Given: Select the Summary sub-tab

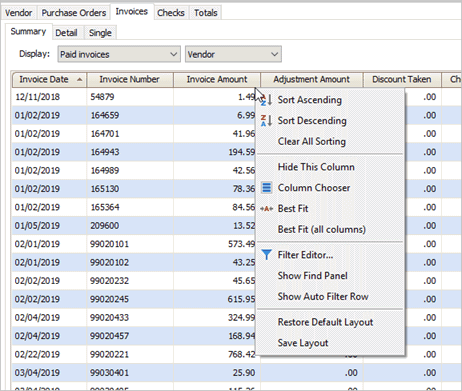Looking at the screenshot, I should [28, 32].
